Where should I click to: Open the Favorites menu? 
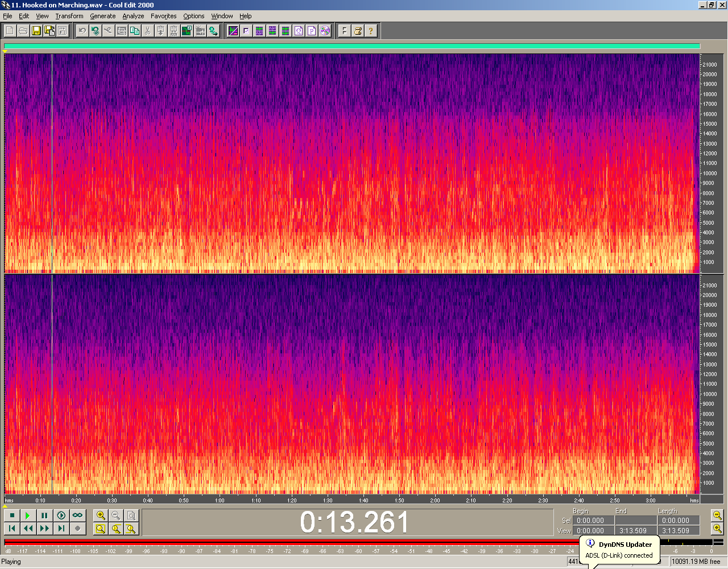click(x=163, y=16)
